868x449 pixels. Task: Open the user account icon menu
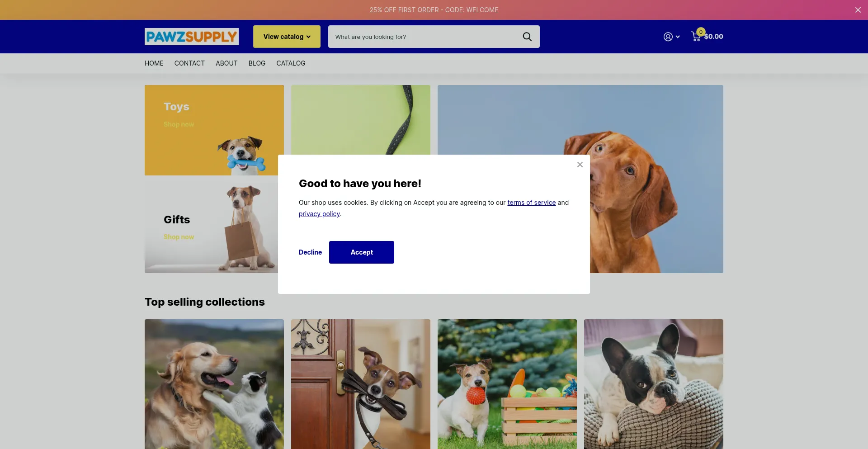668,37
